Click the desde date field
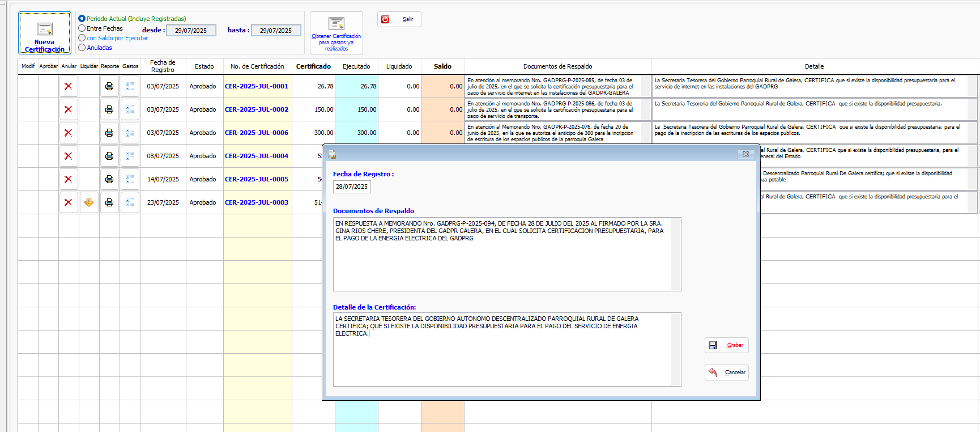Viewport: 980px width, 432px height. click(x=191, y=31)
